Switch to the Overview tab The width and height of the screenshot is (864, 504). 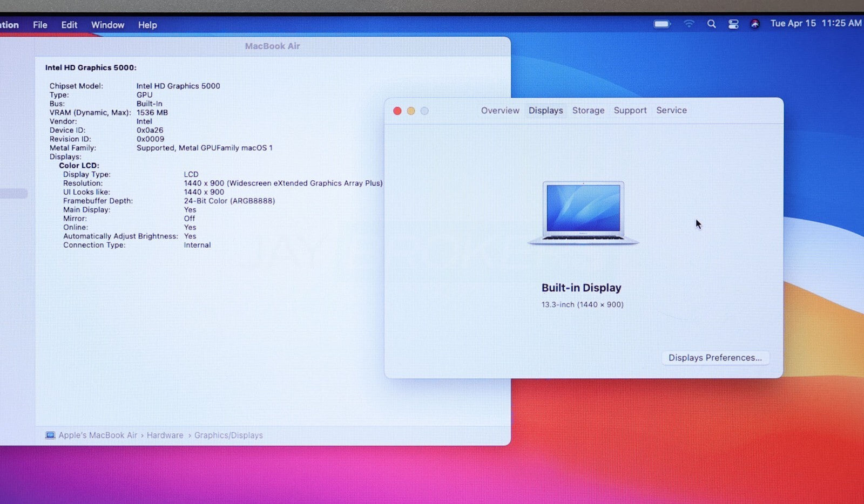point(500,110)
